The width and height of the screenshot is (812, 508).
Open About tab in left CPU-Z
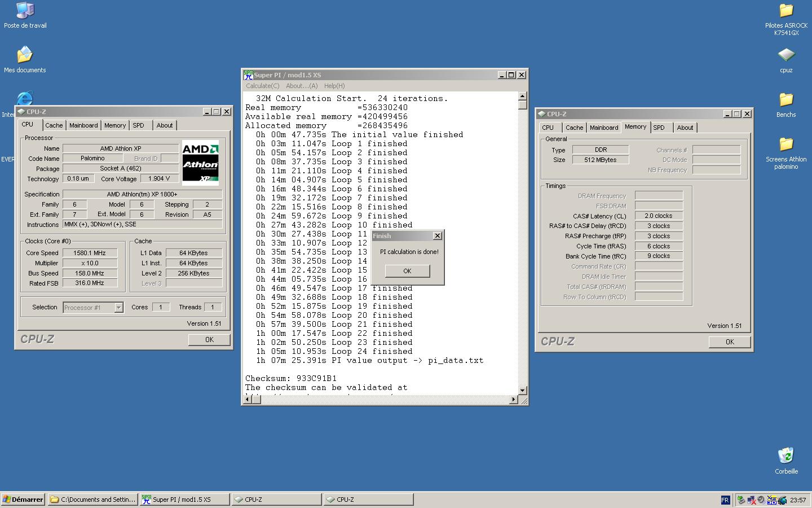165,125
